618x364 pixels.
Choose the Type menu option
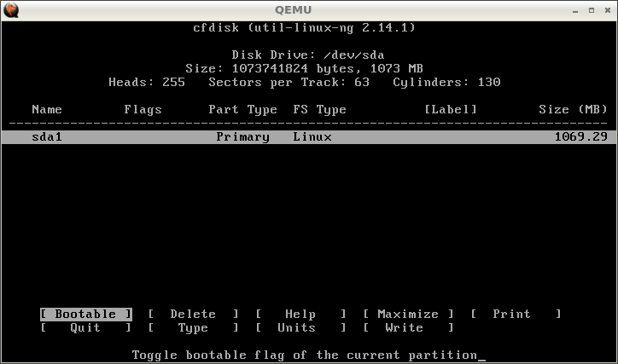point(193,328)
